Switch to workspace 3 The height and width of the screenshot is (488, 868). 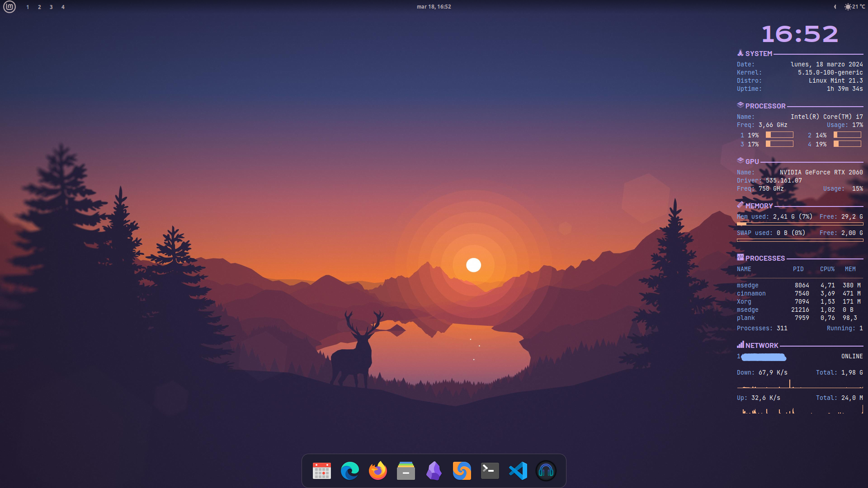(x=51, y=7)
